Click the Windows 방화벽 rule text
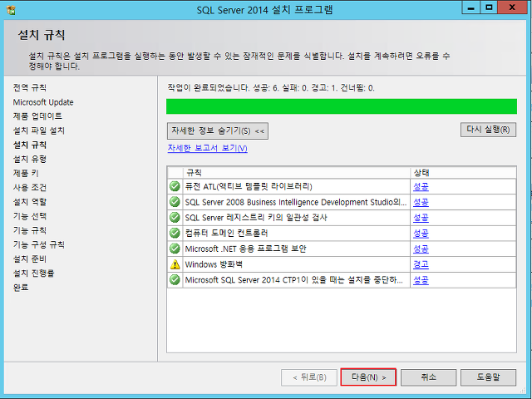The image size is (532, 399). 214,264
